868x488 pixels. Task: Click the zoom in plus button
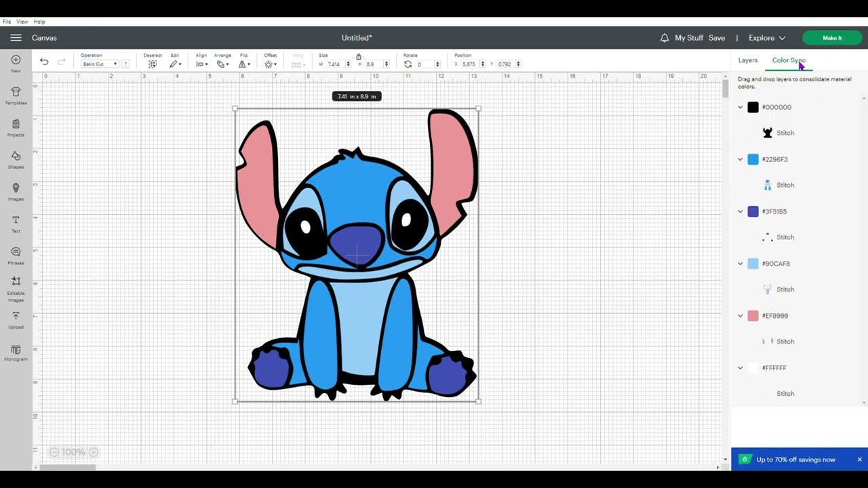tap(94, 452)
